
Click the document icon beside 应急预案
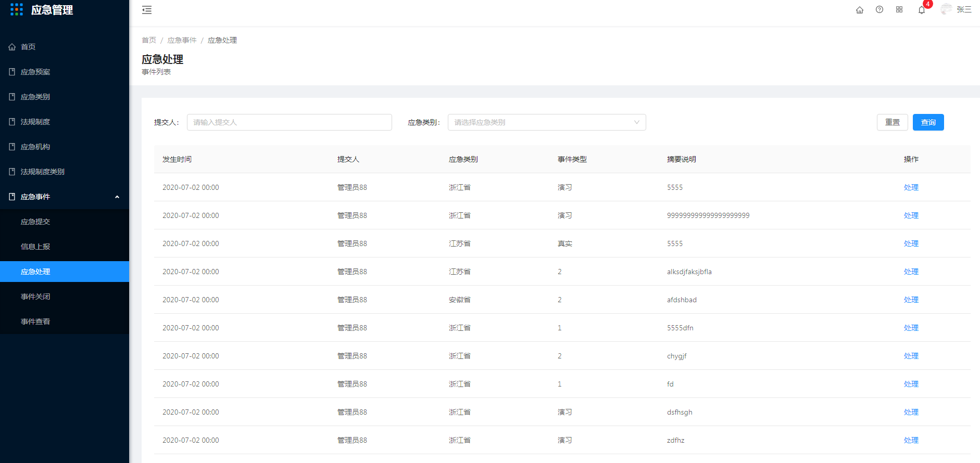pyautogui.click(x=12, y=72)
